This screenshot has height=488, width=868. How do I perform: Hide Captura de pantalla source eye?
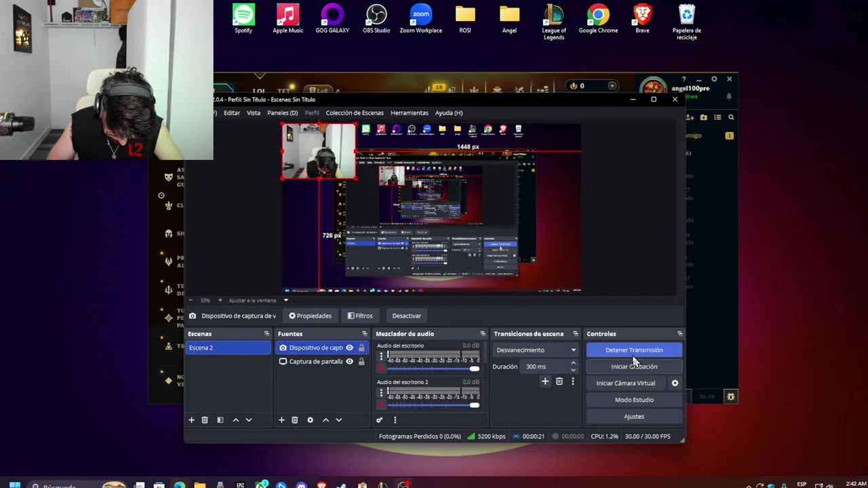coord(349,361)
